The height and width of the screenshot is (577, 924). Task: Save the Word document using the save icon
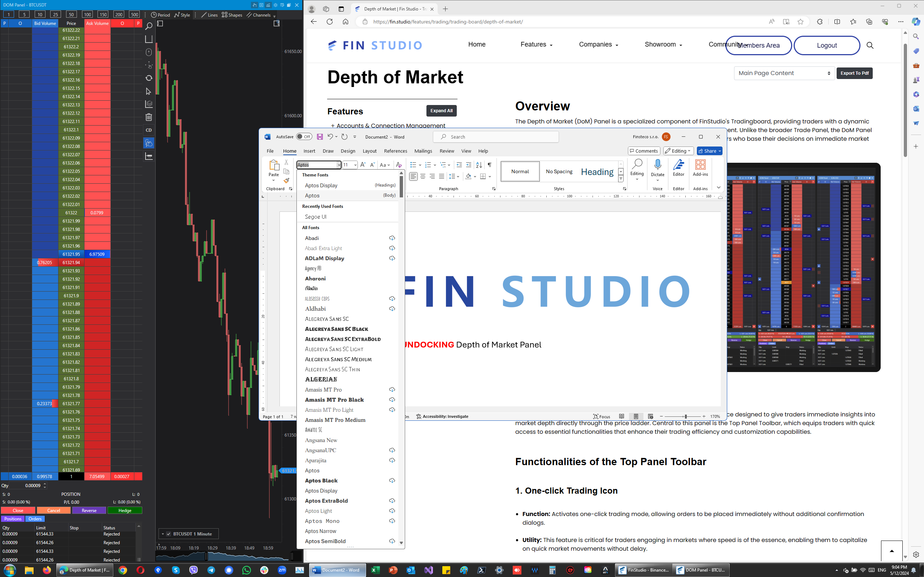(320, 137)
